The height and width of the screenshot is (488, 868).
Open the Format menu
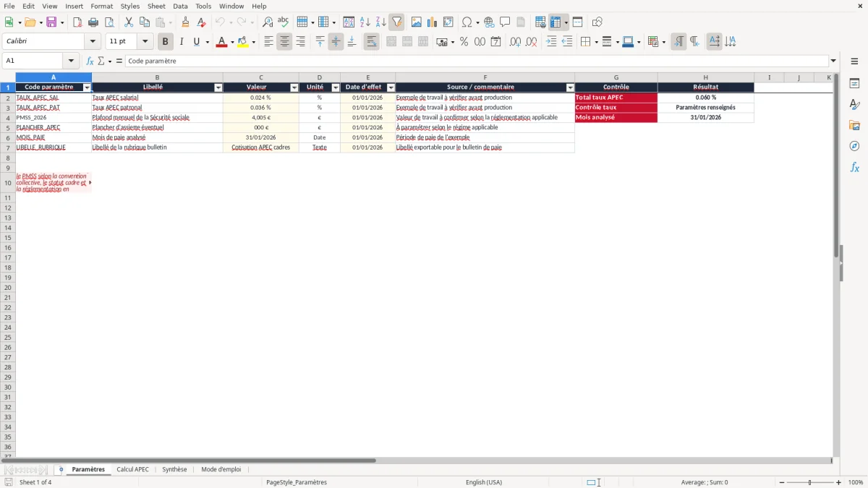click(x=102, y=6)
